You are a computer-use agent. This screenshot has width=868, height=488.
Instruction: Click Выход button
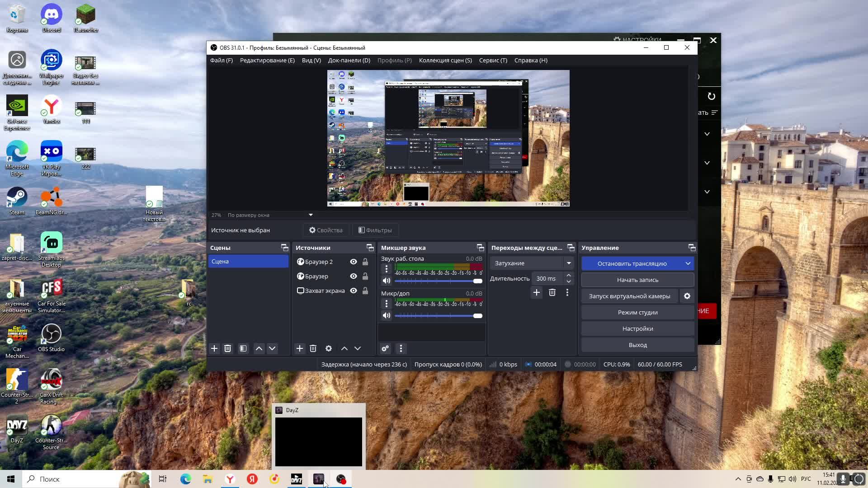637,345
